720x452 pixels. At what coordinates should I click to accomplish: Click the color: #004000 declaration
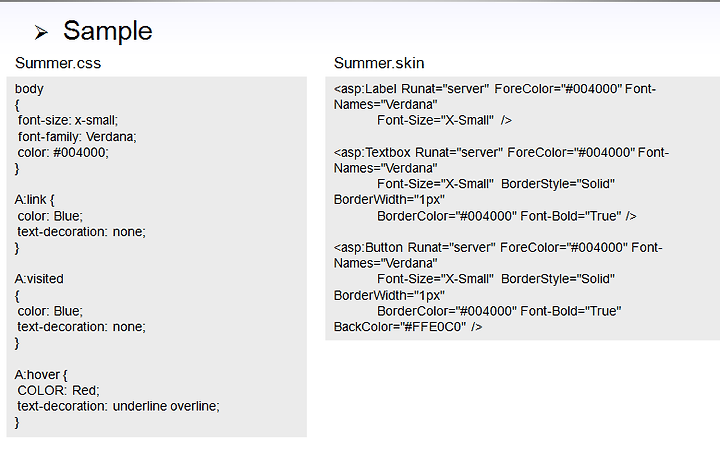[63, 153]
